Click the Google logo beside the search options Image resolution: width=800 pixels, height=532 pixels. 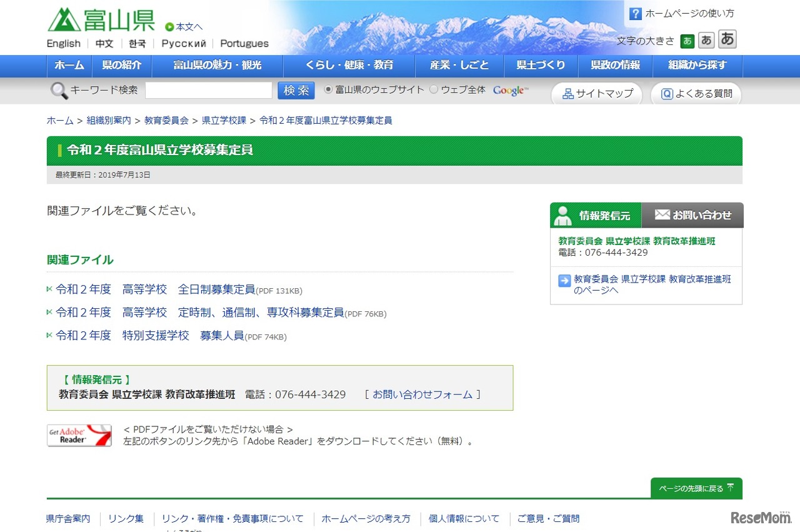[x=509, y=90]
